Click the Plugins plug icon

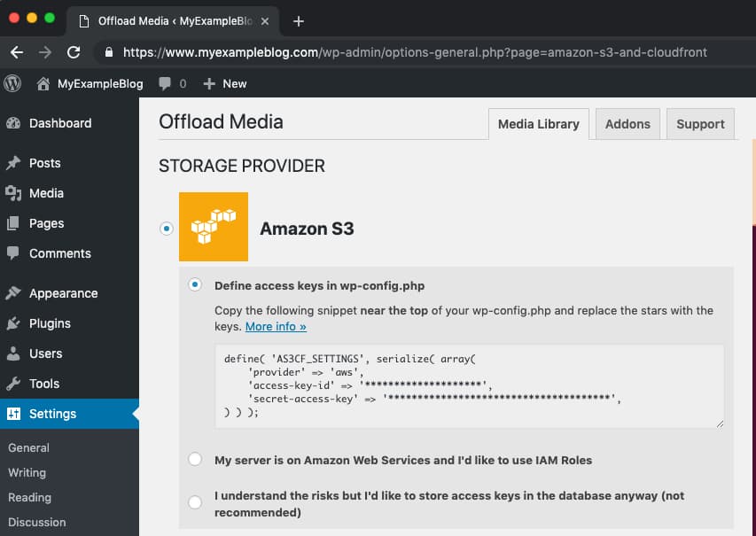(13, 323)
